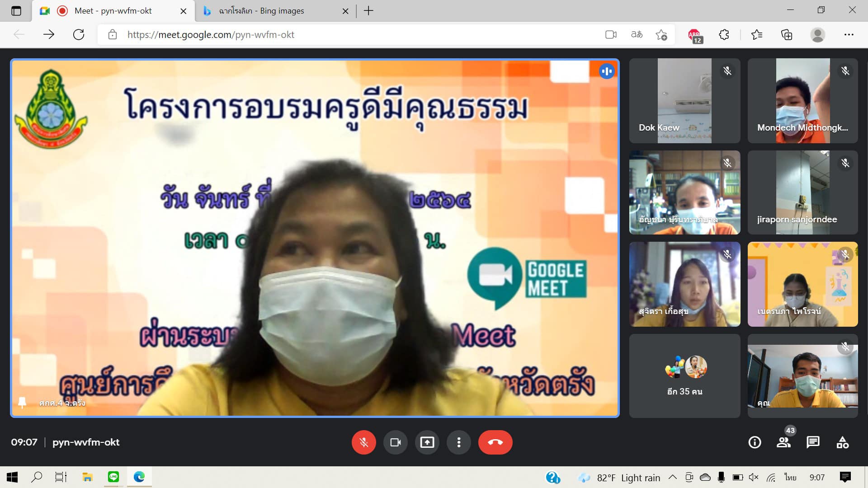Select สุจิตรา เกื้อสุข video tile

click(x=684, y=284)
